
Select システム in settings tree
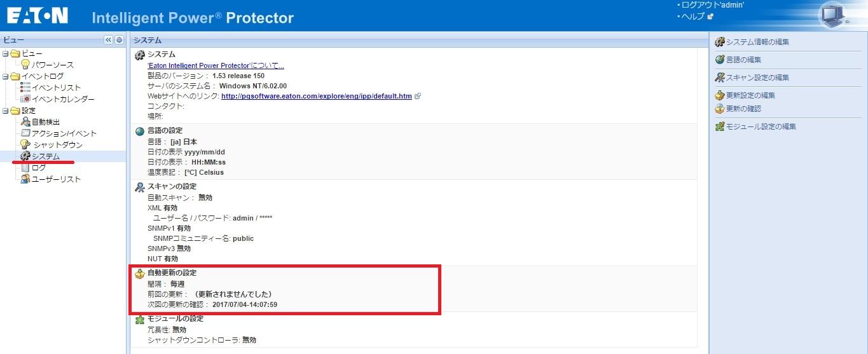[46, 156]
